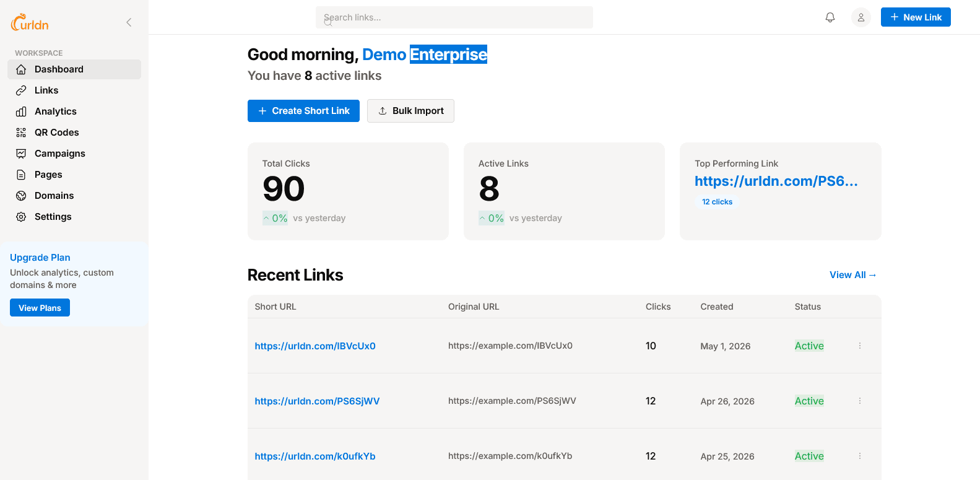The height and width of the screenshot is (480, 980).
Task: Open the top performing link URL
Action: 776,181
